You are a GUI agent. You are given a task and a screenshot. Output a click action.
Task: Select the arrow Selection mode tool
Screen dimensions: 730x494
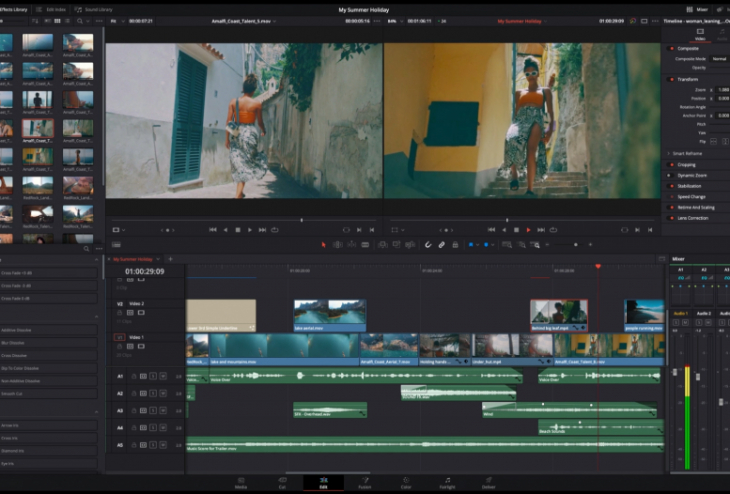pyautogui.click(x=323, y=244)
